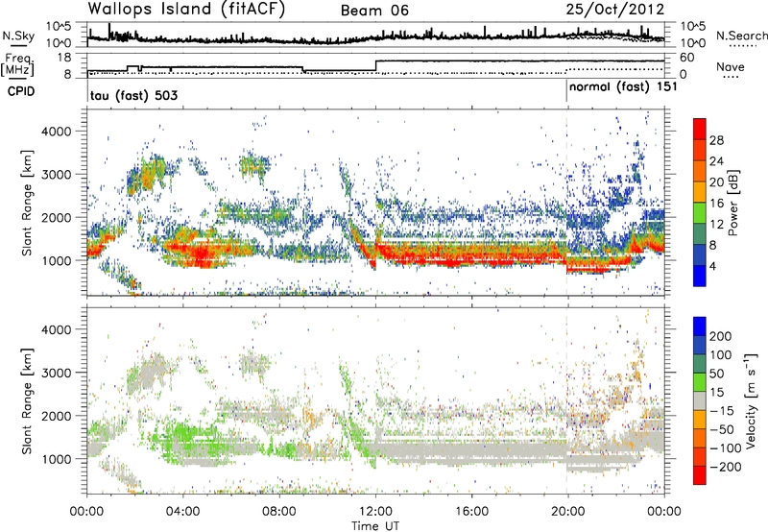This screenshot has height=532, width=768.
Task: Click the bright blue Power segment below 4
Action: point(700,276)
